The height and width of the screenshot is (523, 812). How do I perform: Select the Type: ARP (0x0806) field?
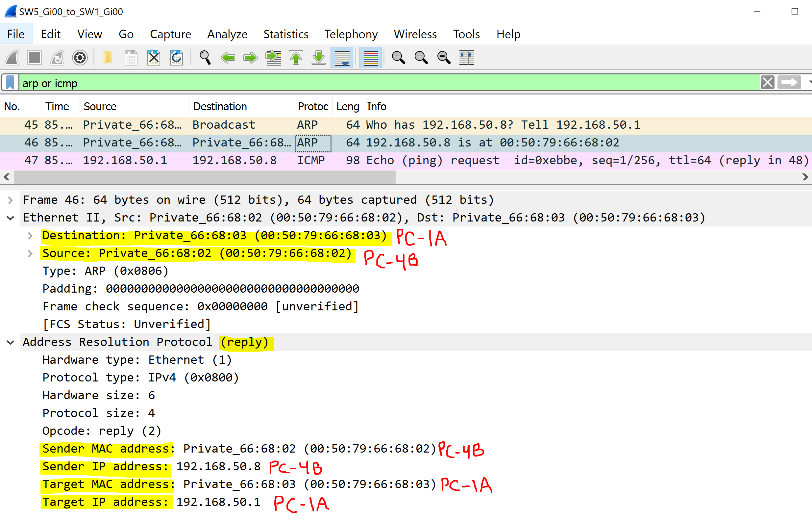pos(105,271)
